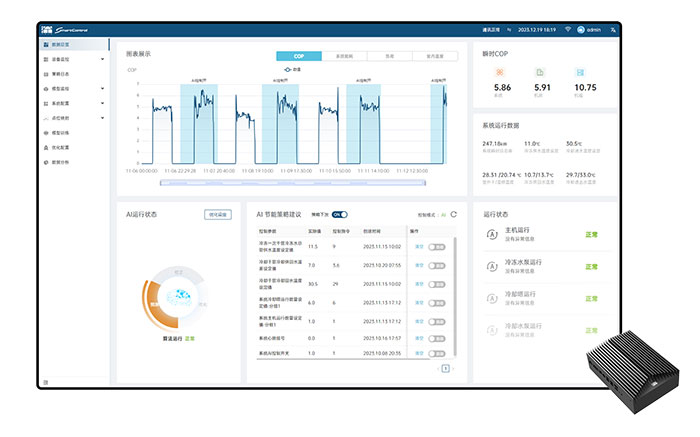The height and width of the screenshot is (437, 700).
Task: Click the Wi-Fi icon in header
Action: coord(568,29)
